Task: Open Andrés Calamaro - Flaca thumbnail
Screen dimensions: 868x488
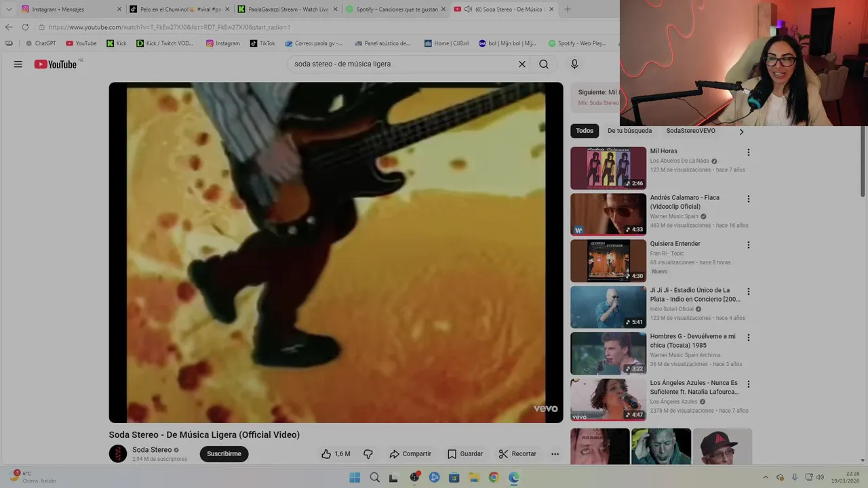Action: click(x=608, y=214)
